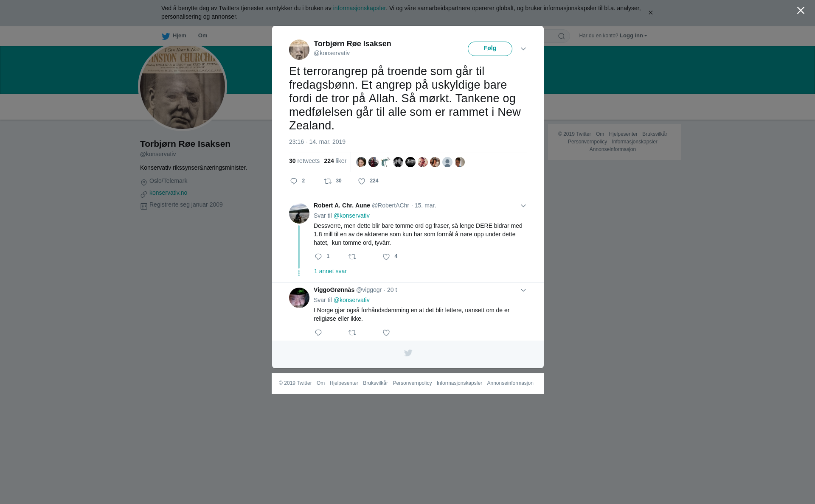Expand the options chevron on Robert's reply

coord(523,206)
